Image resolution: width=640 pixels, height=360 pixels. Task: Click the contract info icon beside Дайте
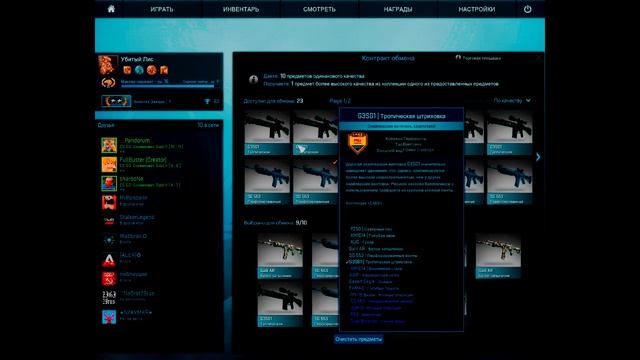coord(253,80)
